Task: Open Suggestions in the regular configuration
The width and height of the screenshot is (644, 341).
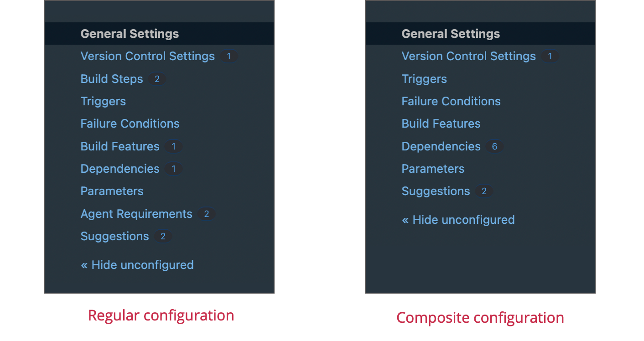Action: (x=114, y=236)
